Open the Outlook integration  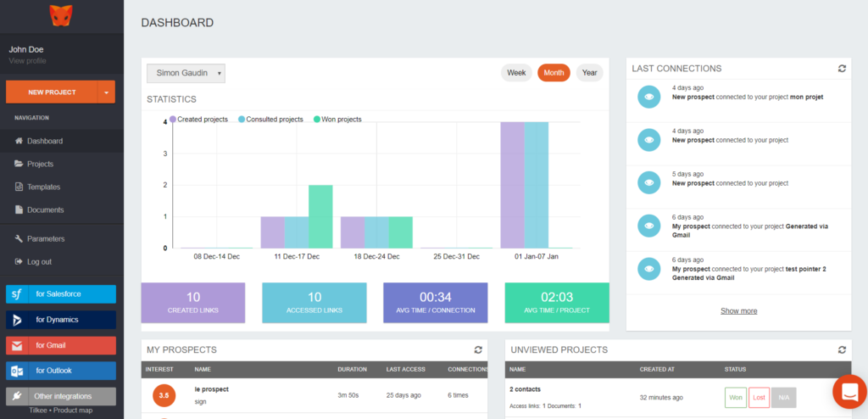(x=61, y=371)
